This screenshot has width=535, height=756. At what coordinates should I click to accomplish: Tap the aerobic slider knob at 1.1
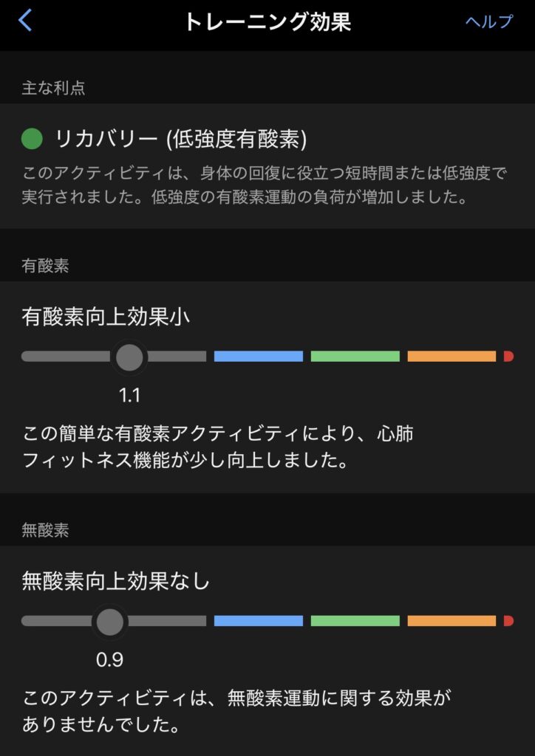(x=129, y=357)
